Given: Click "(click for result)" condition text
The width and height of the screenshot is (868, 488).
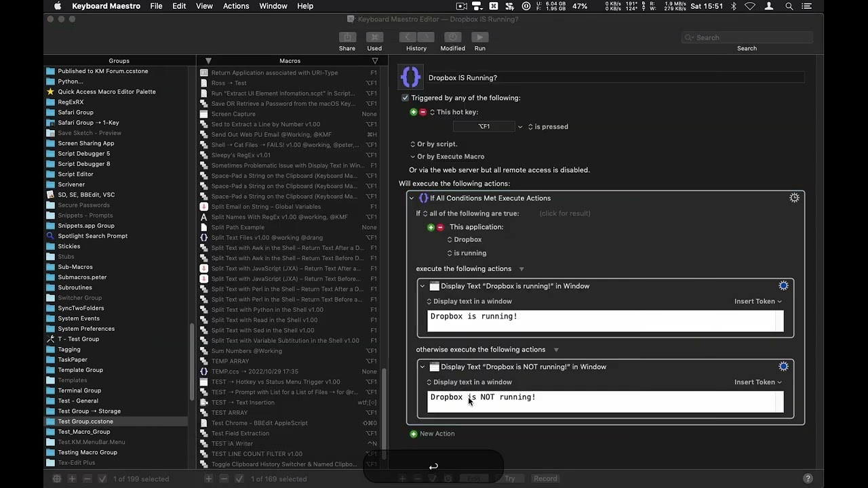Looking at the screenshot, I should click(565, 213).
